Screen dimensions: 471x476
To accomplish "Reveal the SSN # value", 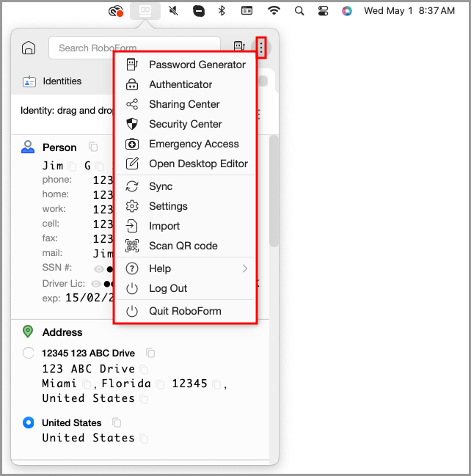I will click(x=99, y=269).
